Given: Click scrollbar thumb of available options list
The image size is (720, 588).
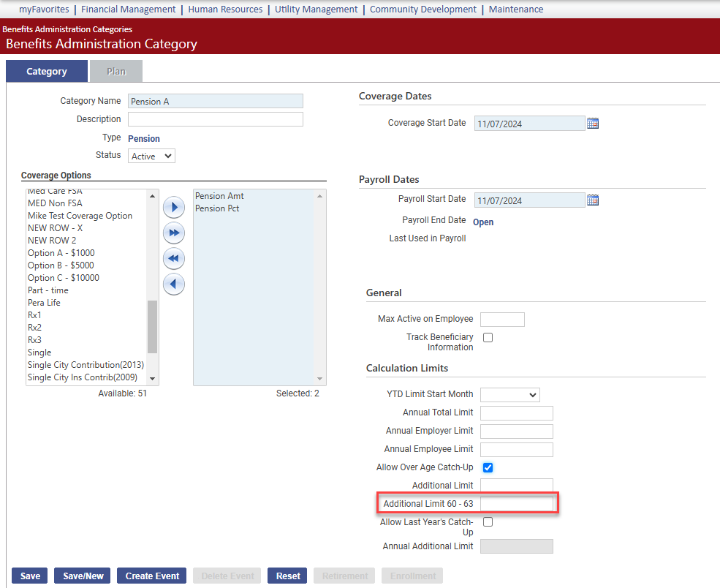Looking at the screenshot, I should click(x=153, y=327).
